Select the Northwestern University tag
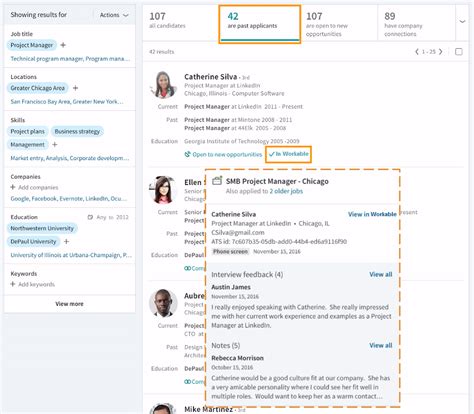474x414 pixels. click(42, 228)
